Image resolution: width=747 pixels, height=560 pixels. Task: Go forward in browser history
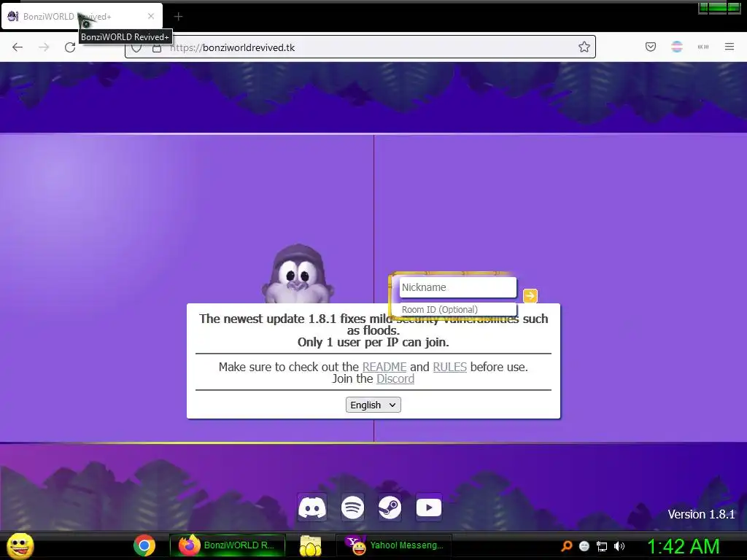(x=44, y=47)
